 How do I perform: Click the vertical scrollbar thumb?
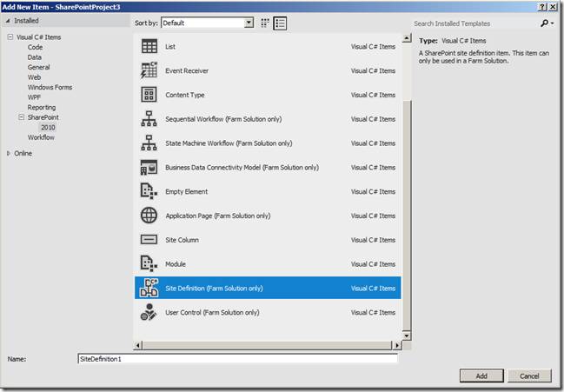point(407,215)
